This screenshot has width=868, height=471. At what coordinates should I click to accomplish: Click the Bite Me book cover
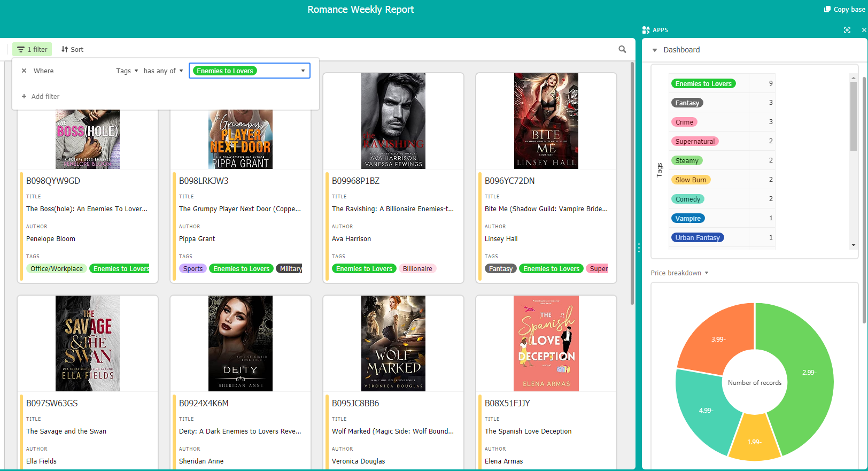click(x=546, y=121)
